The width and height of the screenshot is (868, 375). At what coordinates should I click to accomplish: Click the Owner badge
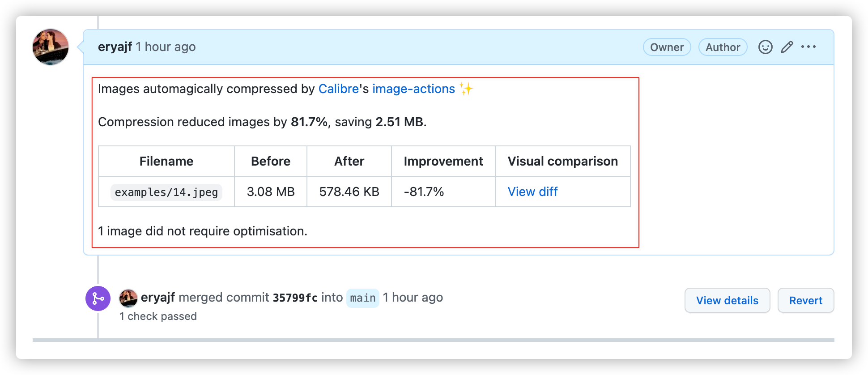[x=667, y=47]
